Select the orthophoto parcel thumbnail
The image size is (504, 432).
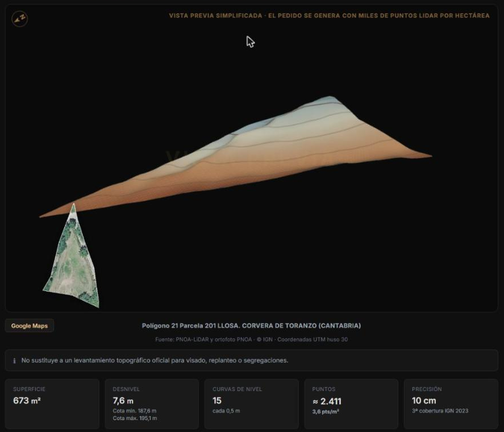[72, 256]
